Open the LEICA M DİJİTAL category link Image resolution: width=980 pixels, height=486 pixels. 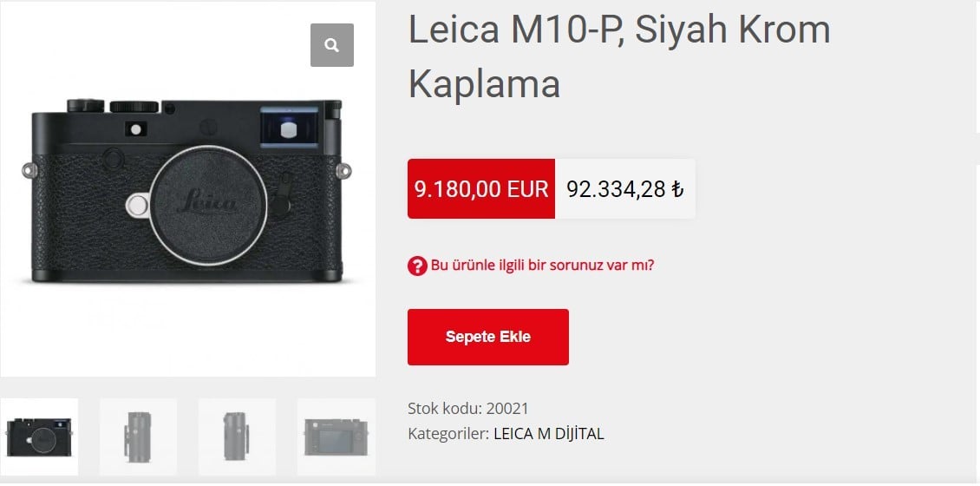tap(549, 433)
